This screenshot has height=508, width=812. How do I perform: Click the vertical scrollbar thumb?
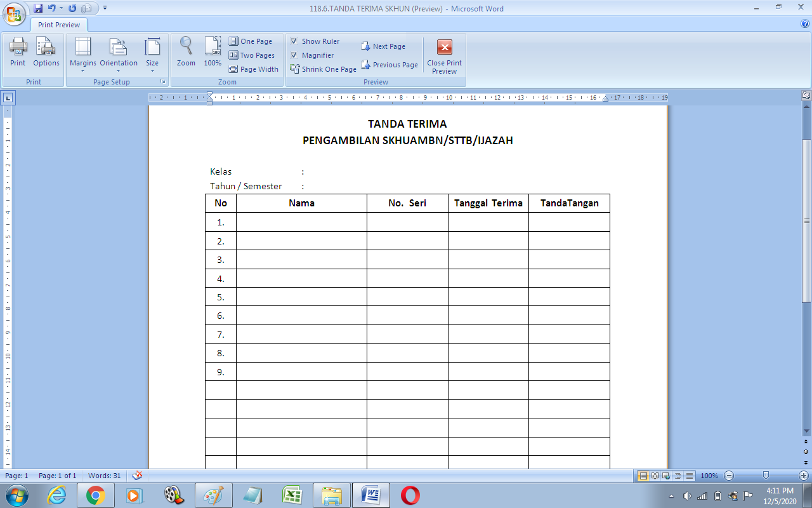[x=806, y=221]
